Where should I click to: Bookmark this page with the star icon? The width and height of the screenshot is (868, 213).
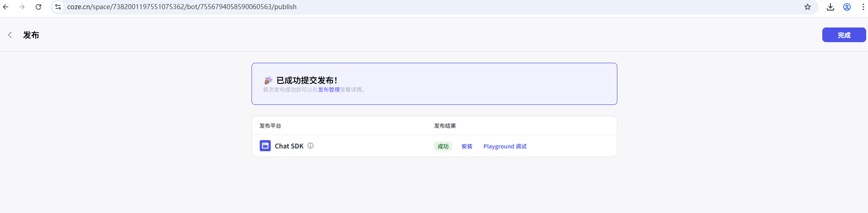pos(808,7)
